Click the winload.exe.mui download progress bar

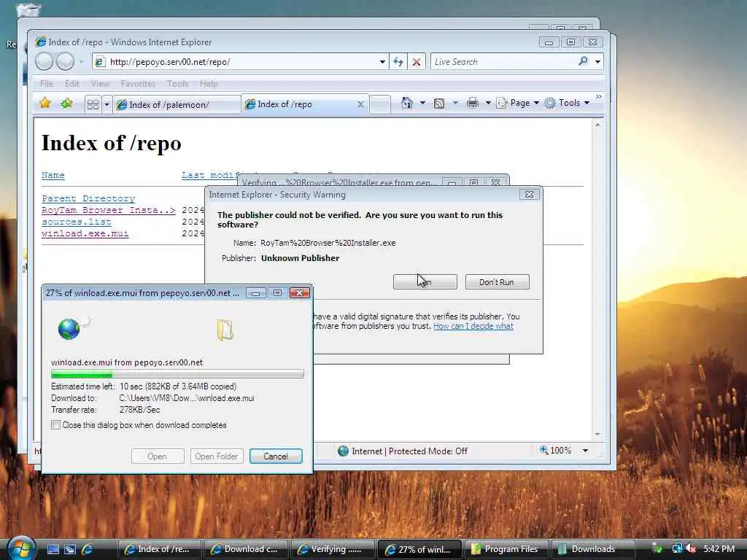pos(177,374)
